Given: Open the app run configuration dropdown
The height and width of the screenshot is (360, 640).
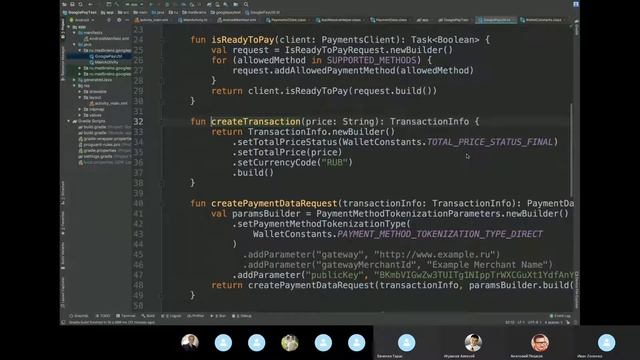Looking at the screenshot, I should 133,4.
